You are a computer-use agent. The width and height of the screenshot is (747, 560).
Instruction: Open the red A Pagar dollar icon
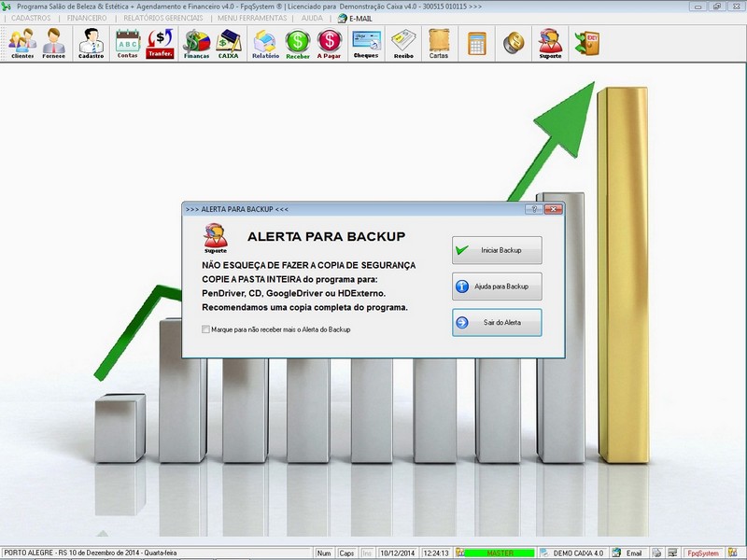point(330,43)
